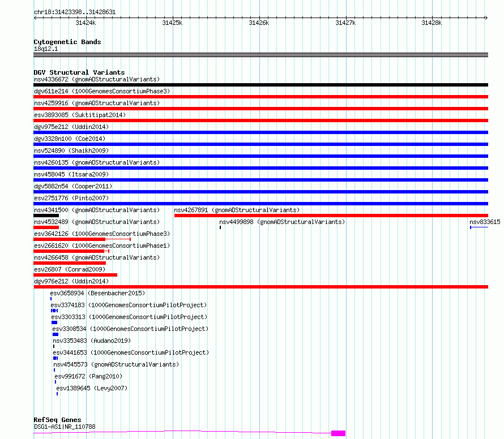
Task: Click the 31425k ruler tick label
Action: point(172,23)
